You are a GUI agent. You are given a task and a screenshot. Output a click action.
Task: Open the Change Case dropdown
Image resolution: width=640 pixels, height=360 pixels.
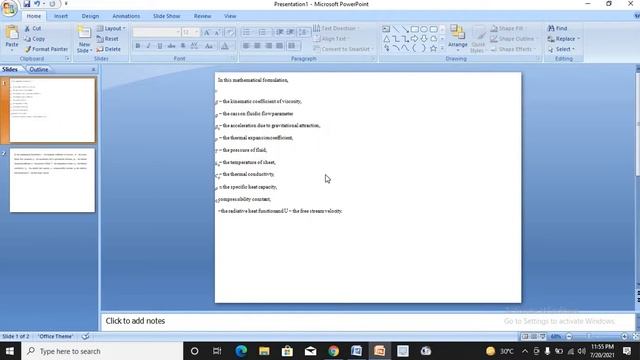[209, 46]
